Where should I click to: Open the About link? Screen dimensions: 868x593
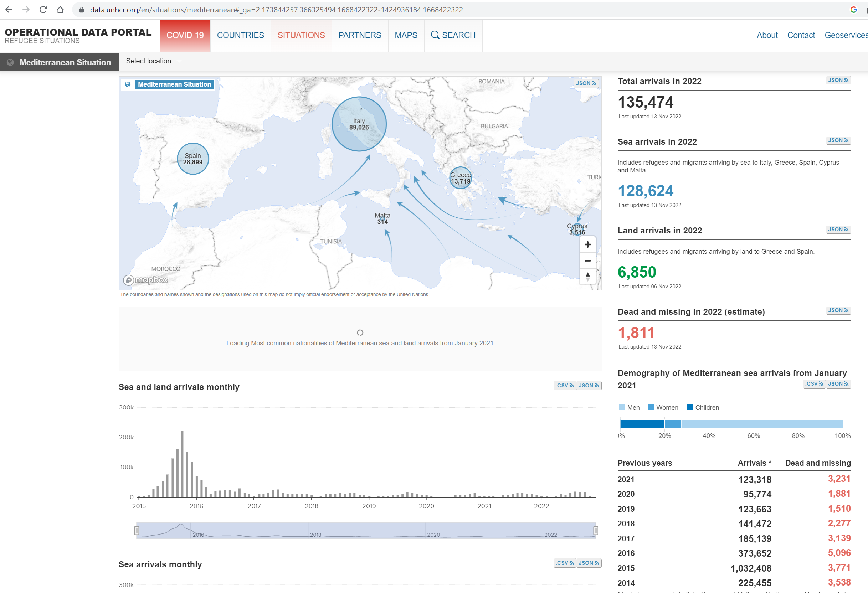tap(767, 36)
